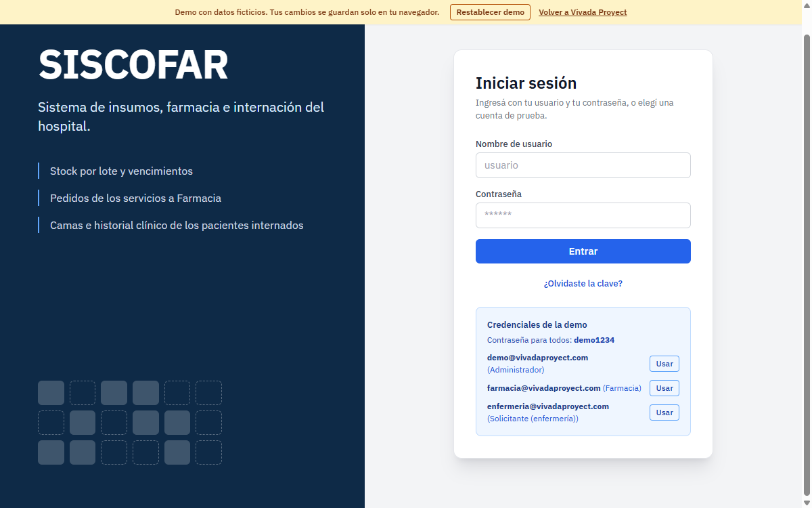This screenshot has height=508, width=812.
Task: Open the ¿Olvidaste la clave? link
Action: click(583, 283)
